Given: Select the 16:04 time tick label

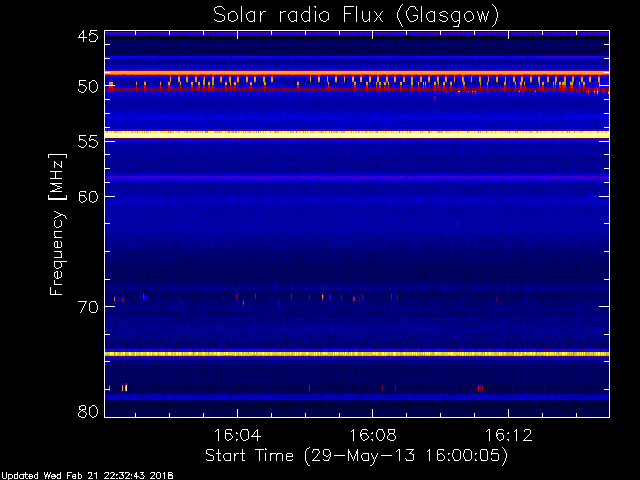Looking at the screenshot, I should [x=237, y=436].
